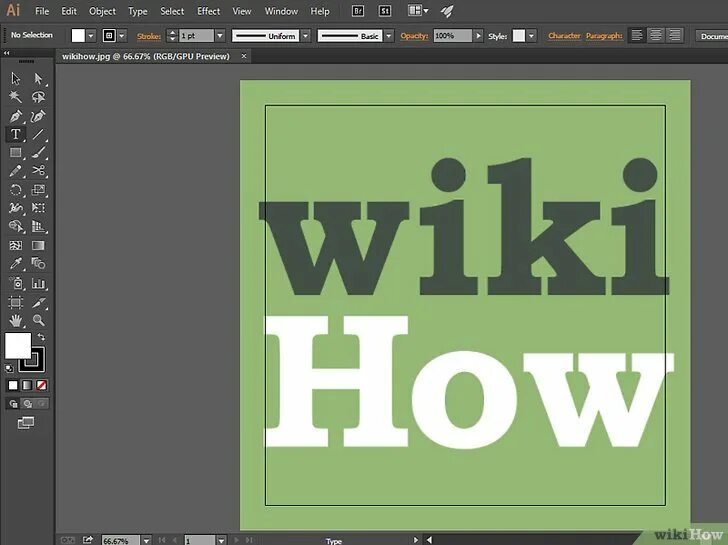Choose the Rectangle tool
This screenshot has height=545, width=728.
(15, 152)
